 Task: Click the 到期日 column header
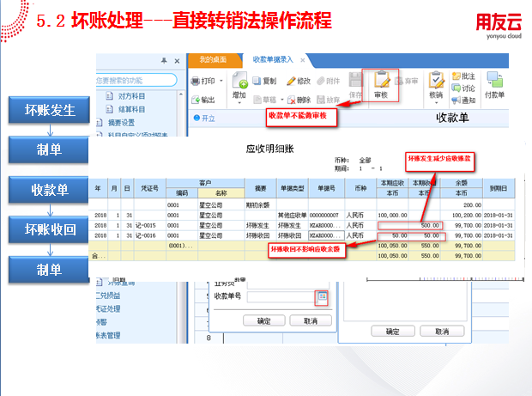pos(499,188)
